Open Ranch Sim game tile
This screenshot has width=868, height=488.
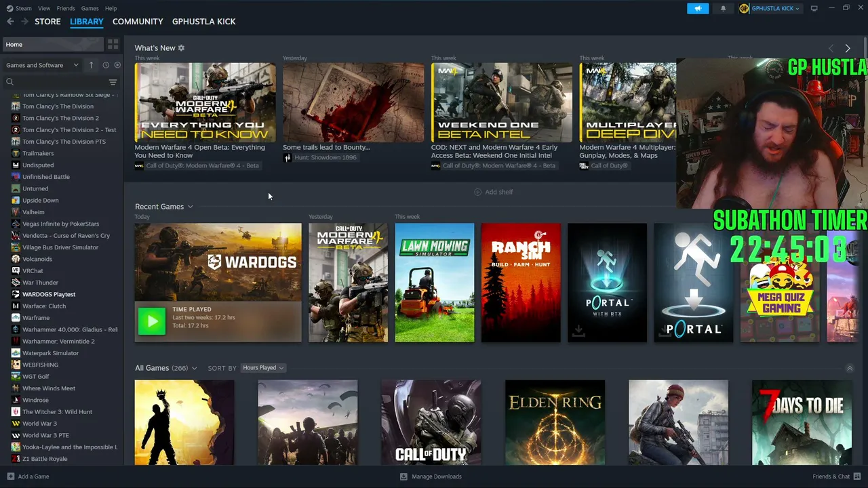[x=521, y=283]
